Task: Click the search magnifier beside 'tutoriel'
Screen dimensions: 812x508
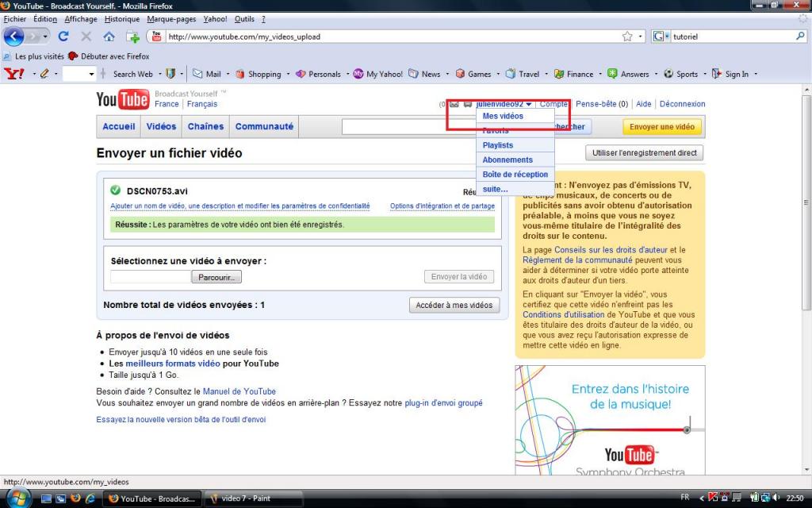Action: point(801,37)
